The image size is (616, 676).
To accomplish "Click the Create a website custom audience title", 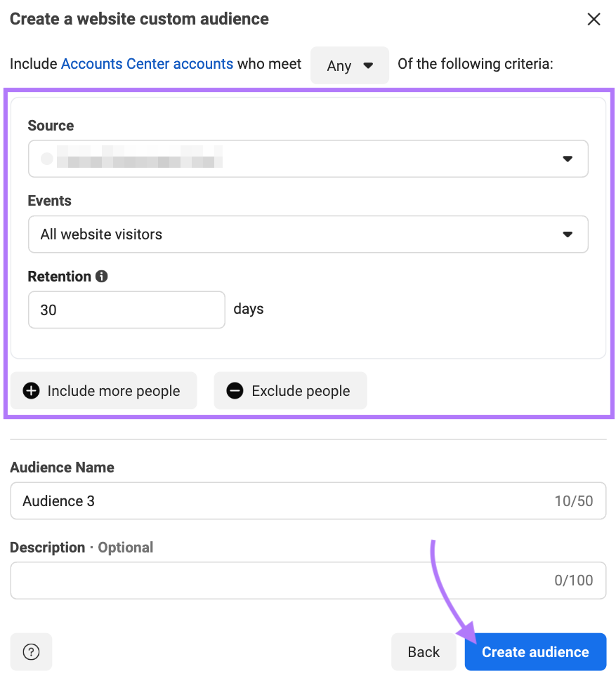I will coord(138,19).
